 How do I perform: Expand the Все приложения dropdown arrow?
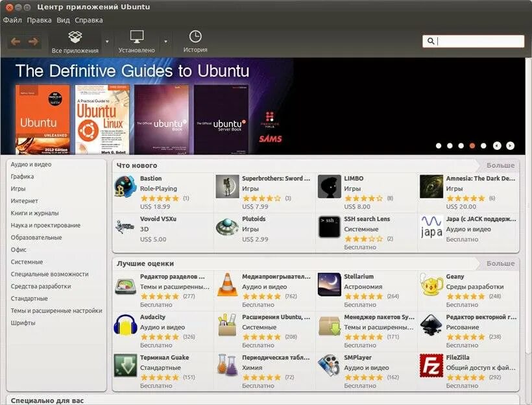click(107, 42)
